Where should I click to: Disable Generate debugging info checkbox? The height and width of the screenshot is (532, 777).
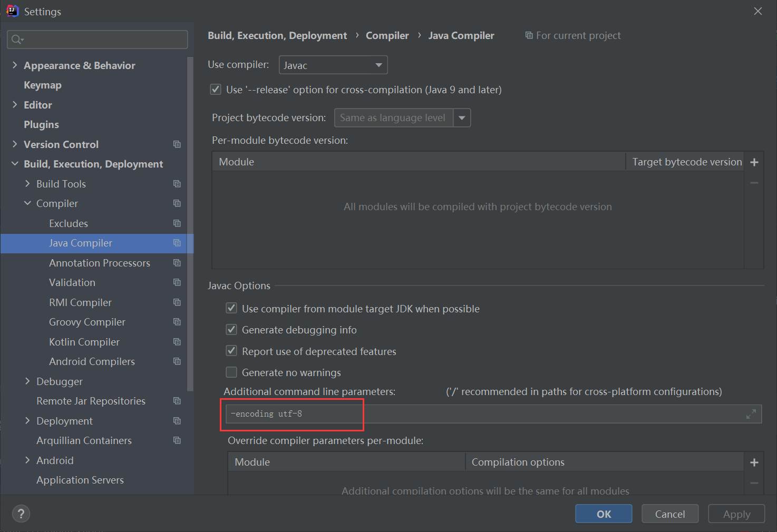point(231,330)
